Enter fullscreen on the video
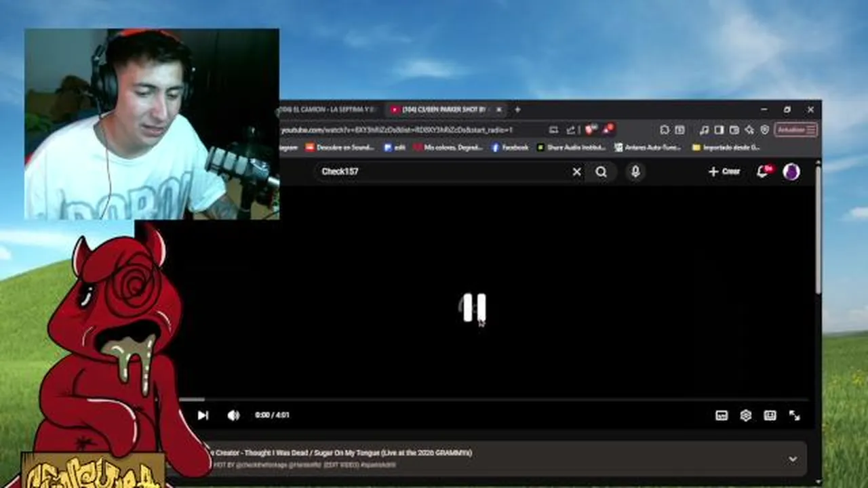 pyautogui.click(x=795, y=415)
